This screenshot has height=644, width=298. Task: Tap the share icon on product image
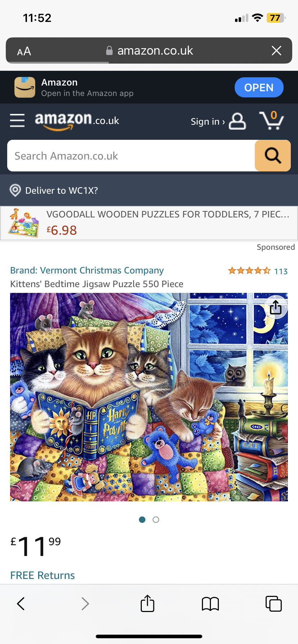click(276, 307)
